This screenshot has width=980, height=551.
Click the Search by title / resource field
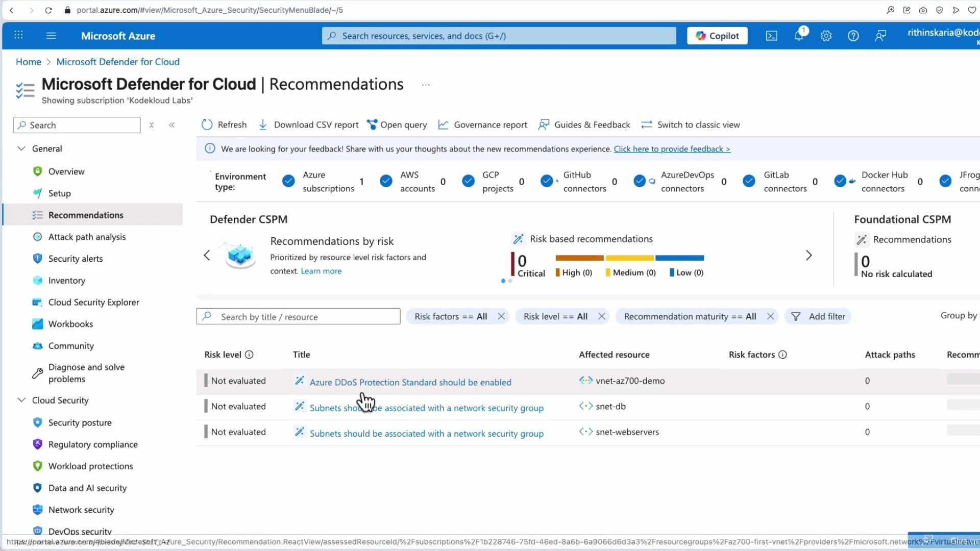point(298,316)
